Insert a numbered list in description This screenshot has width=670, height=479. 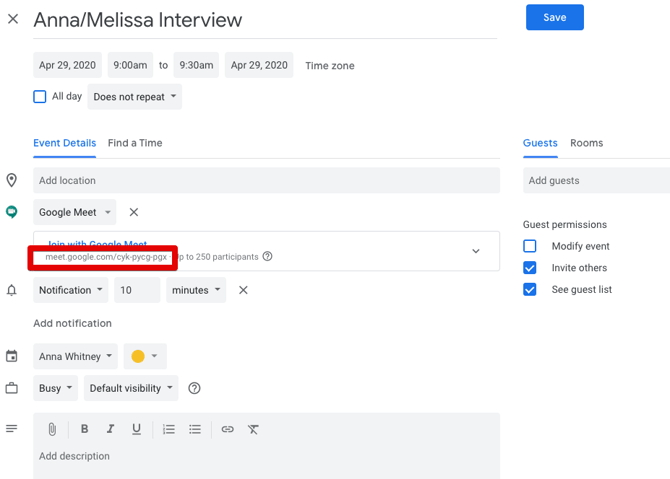click(x=169, y=429)
